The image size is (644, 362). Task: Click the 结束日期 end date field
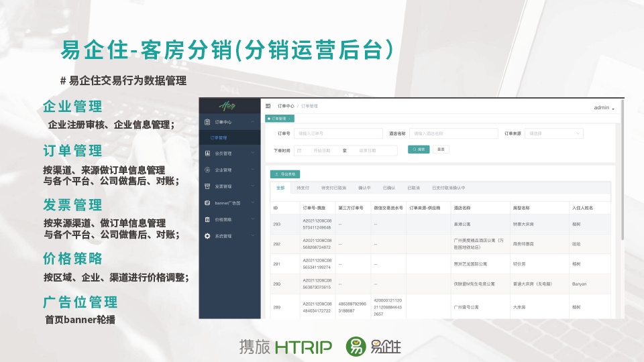(368, 151)
